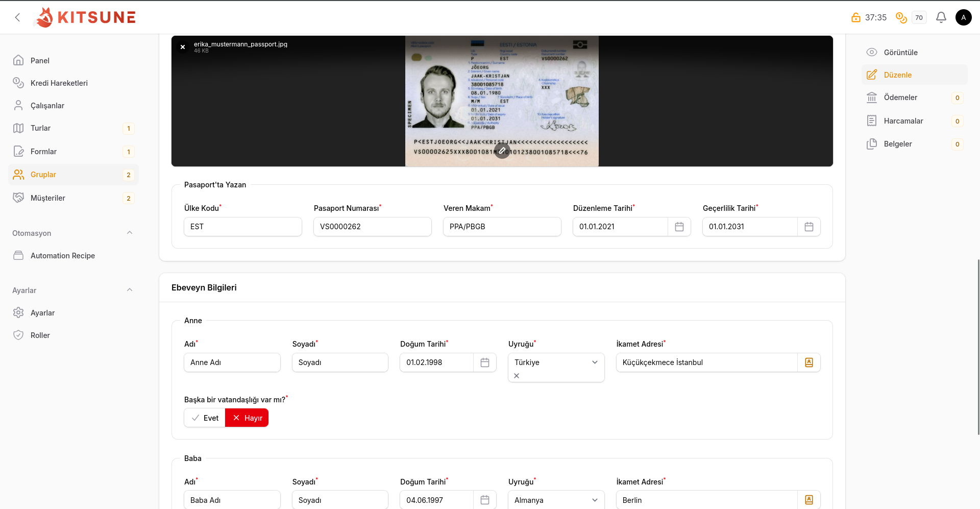The height and width of the screenshot is (509, 980).
Task: Click the page vertical scrollbar
Action: [978, 347]
